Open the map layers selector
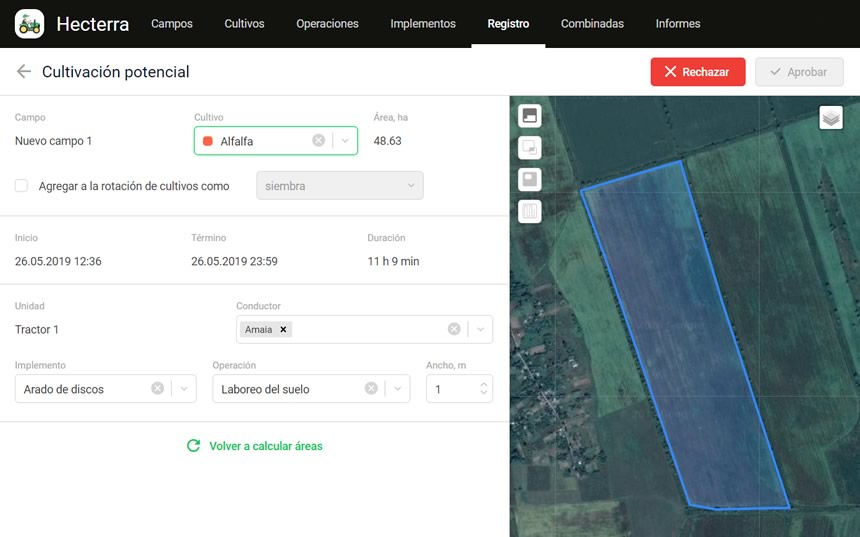The width and height of the screenshot is (860, 537). [831, 118]
